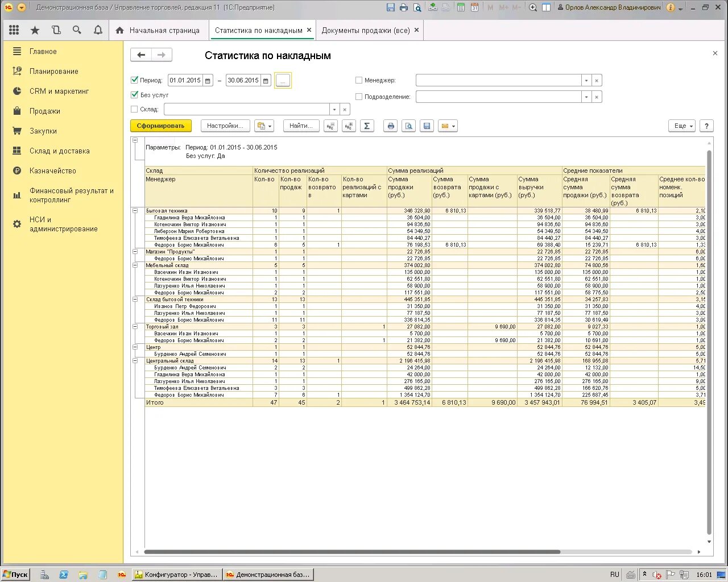The image size is (728, 582).
Task: Collapse the Центральный склад group
Action: 135,361
